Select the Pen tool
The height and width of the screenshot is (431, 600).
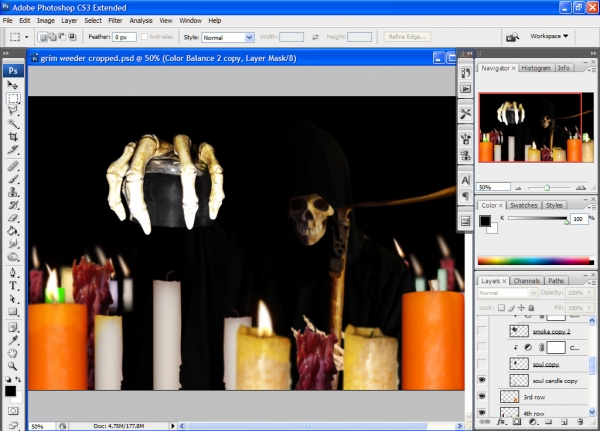click(x=13, y=273)
